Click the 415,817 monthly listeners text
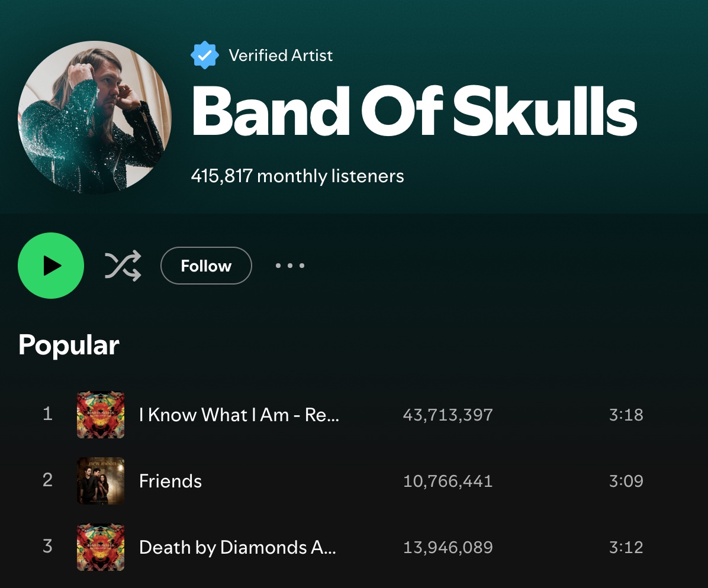708x588 pixels. click(x=297, y=176)
